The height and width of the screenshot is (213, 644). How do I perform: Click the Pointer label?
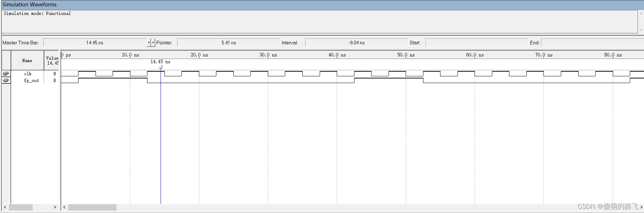(164, 43)
